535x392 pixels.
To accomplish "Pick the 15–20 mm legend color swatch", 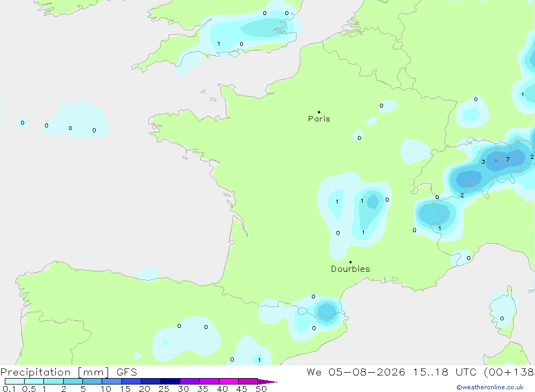I will tap(132, 381).
